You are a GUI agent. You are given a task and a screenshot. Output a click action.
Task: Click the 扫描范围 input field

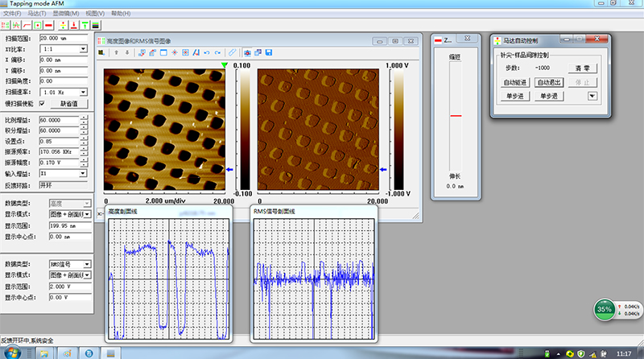coord(63,38)
